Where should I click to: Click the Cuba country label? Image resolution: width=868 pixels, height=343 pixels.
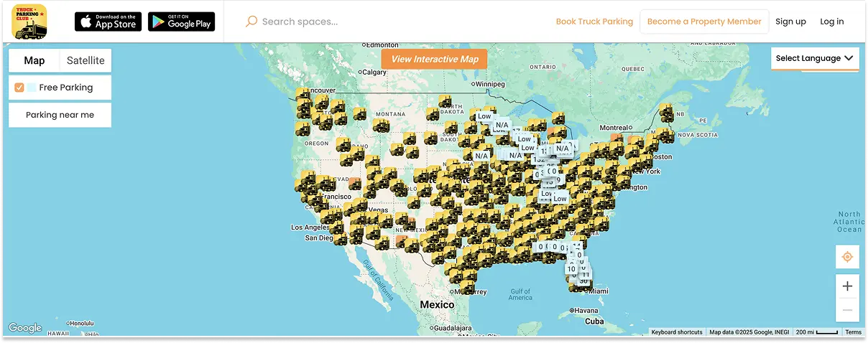point(594,321)
